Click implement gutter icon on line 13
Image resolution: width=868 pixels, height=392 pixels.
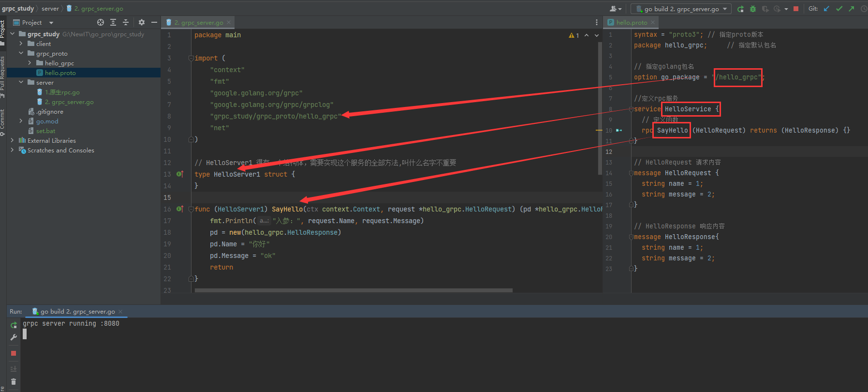(180, 174)
